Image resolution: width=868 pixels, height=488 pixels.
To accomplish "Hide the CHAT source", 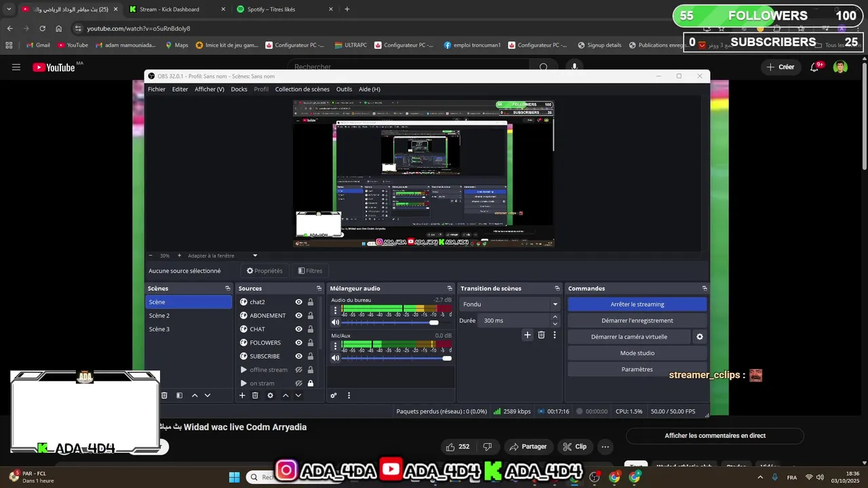I will [298, 329].
